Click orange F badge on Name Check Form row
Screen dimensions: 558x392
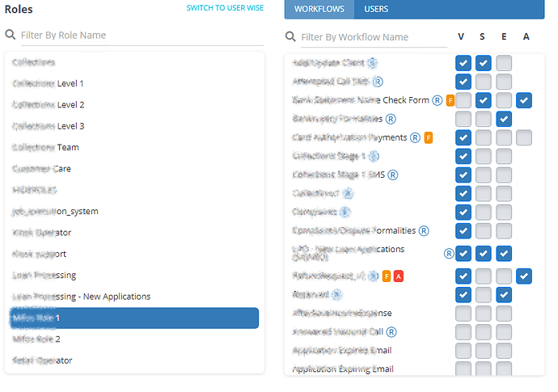pos(450,100)
